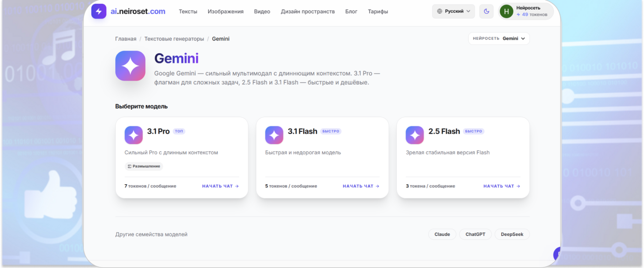Click the 3.1 Flash card title

click(303, 131)
